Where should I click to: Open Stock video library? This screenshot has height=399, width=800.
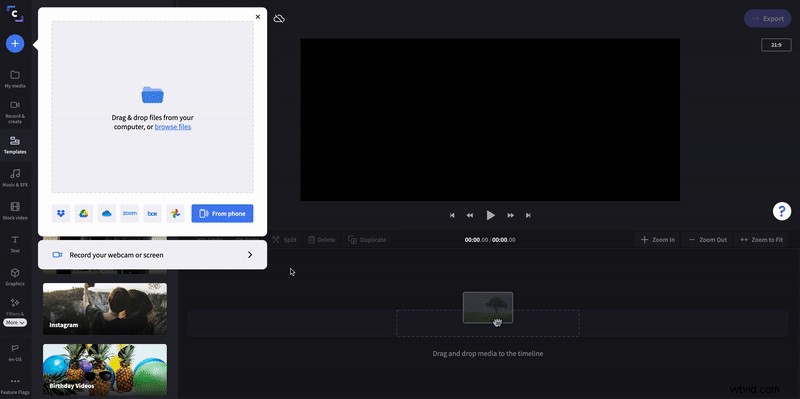15,211
